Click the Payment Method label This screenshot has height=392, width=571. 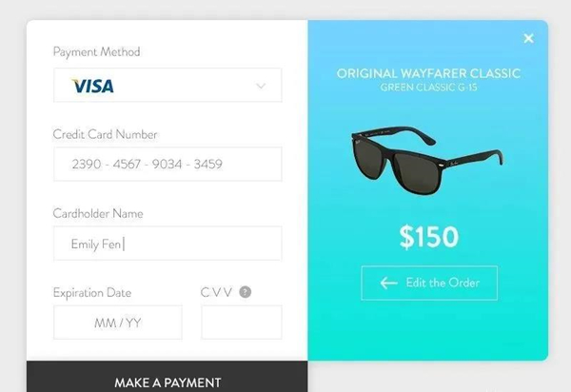pyautogui.click(x=96, y=52)
